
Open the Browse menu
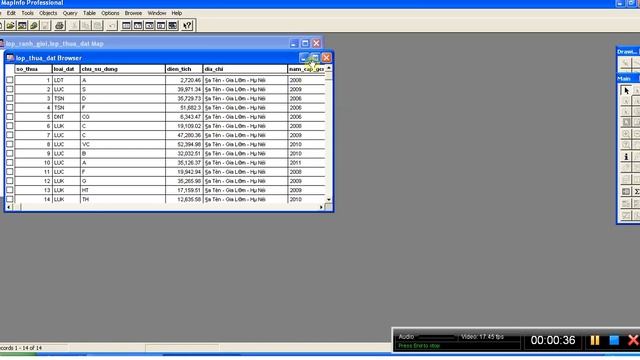(x=133, y=13)
